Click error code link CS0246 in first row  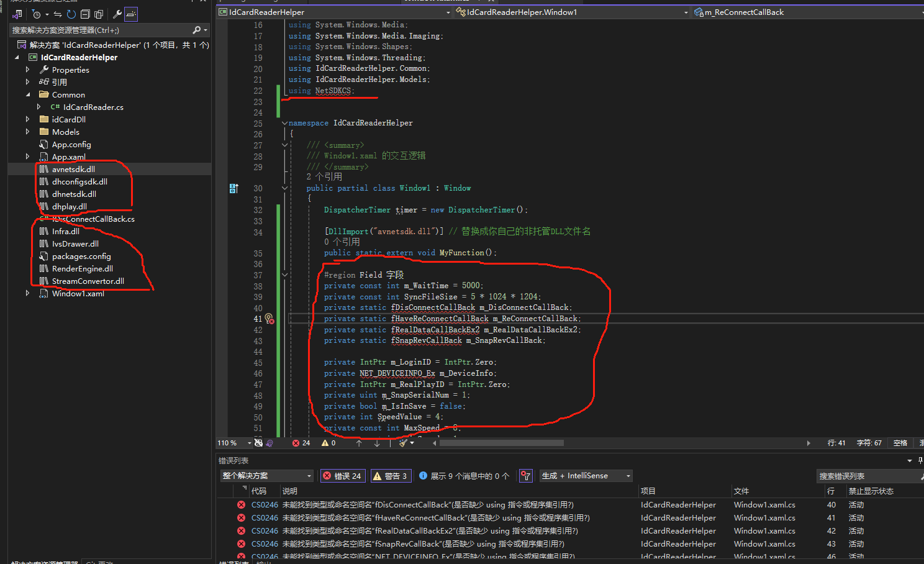pyautogui.click(x=265, y=505)
